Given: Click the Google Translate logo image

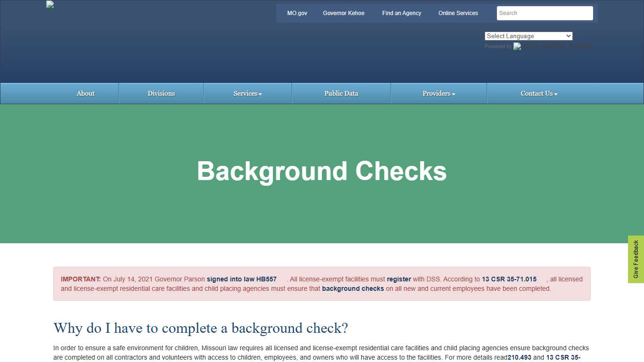Looking at the screenshot, I should (x=518, y=47).
